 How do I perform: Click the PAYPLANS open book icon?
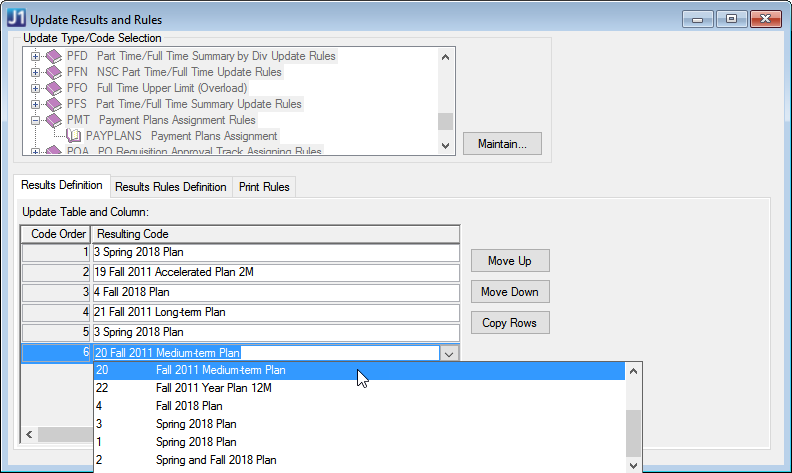coord(73,136)
